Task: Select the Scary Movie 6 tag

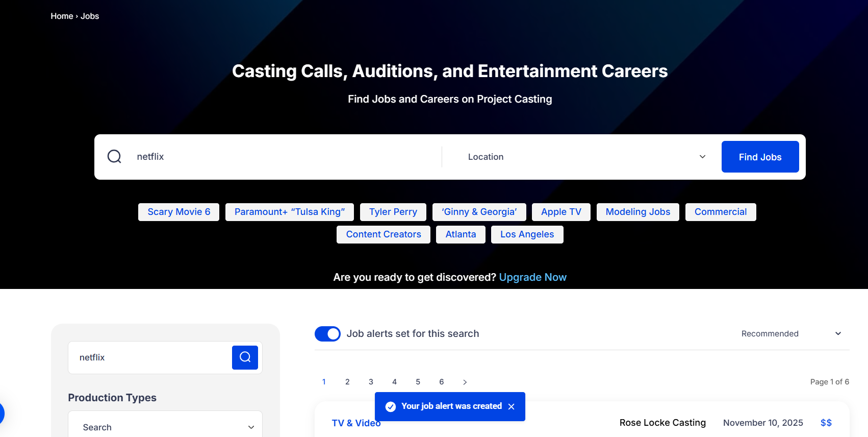Action: pos(178,212)
